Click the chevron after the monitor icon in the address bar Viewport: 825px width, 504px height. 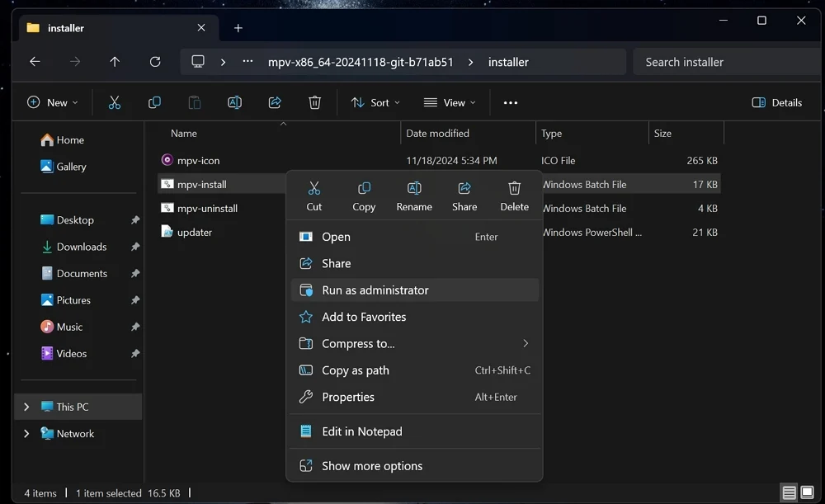tap(223, 62)
